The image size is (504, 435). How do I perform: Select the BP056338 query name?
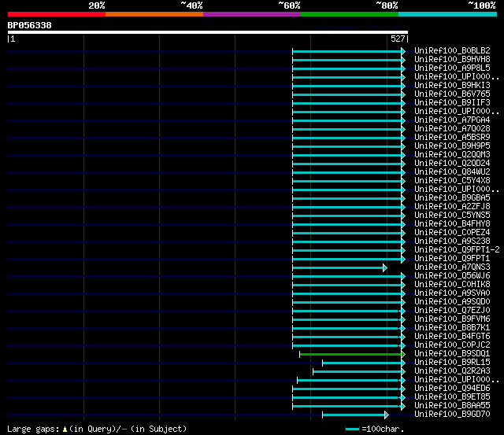click(x=30, y=25)
